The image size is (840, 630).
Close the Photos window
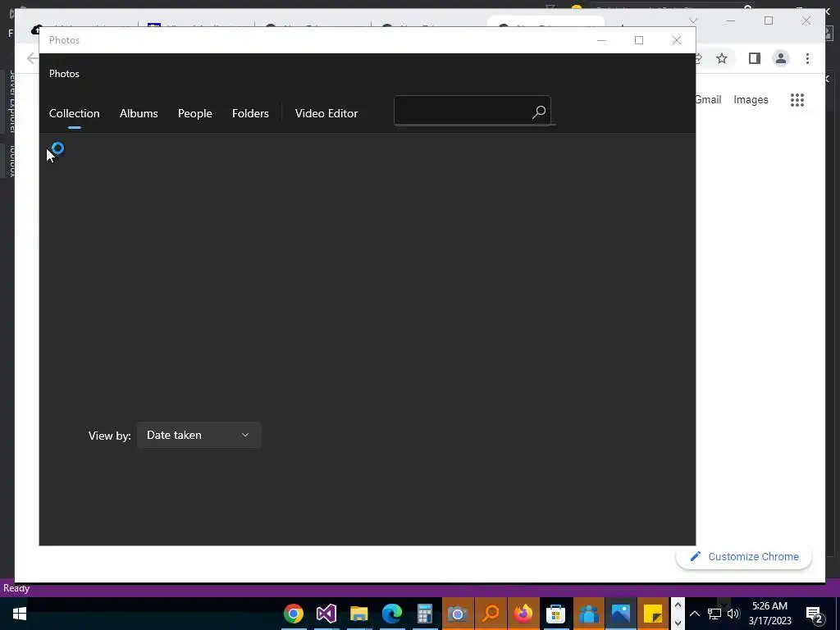click(x=677, y=40)
